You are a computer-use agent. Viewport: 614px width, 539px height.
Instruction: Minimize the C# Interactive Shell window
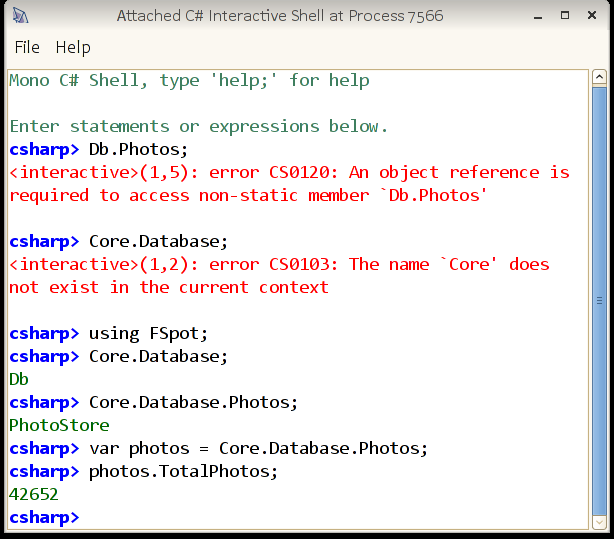pos(538,16)
